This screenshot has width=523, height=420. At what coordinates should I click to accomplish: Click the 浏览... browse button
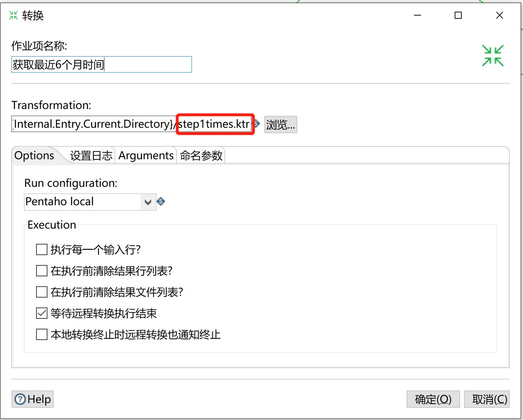(x=280, y=125)
